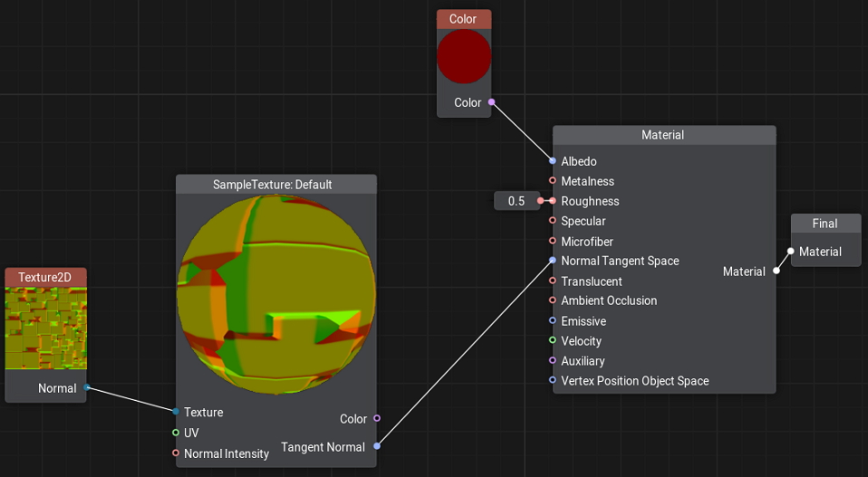Viewport: 868px width, 477px height.
Task: Click the Emissive input port
Action: (x=553, y=321)
